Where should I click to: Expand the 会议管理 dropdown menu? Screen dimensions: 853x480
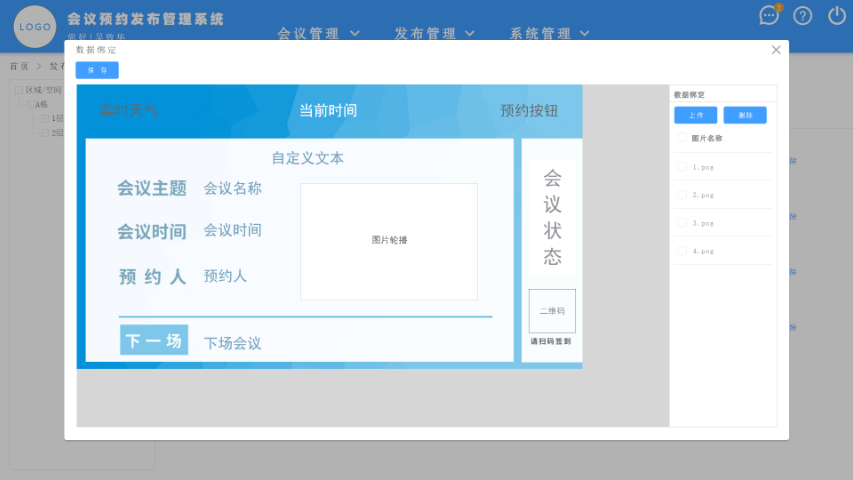coord(318,33)
